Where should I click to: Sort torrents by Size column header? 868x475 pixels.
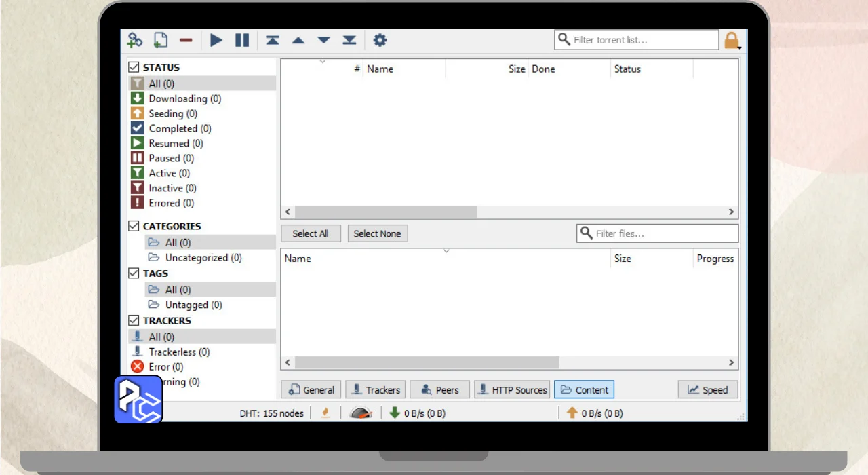[486, 69]
